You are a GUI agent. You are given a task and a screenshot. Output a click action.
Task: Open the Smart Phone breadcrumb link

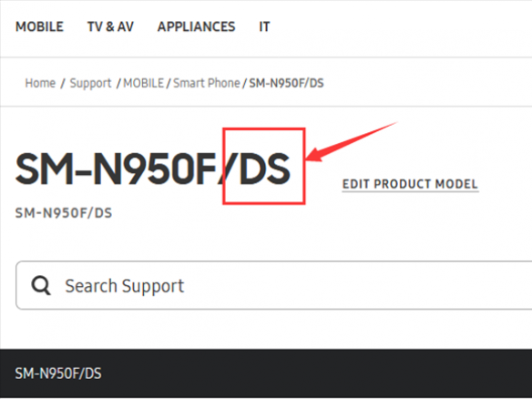click(206, 83)
